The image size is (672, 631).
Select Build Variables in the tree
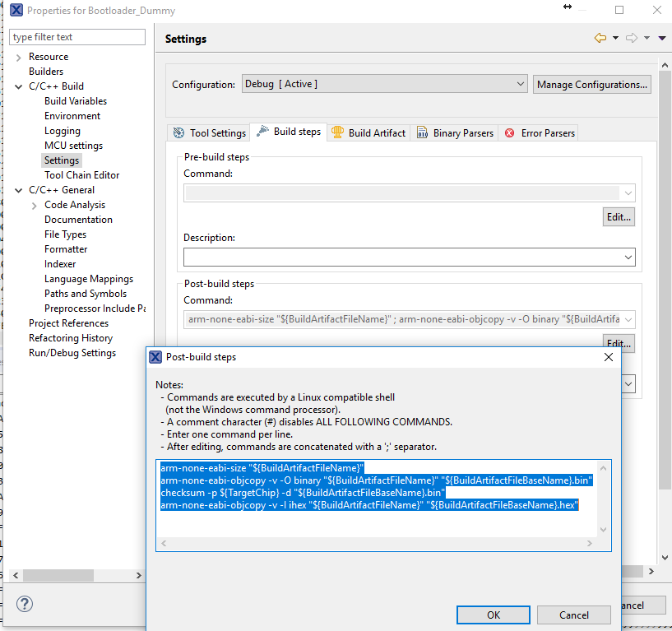[x=76, y=100]
